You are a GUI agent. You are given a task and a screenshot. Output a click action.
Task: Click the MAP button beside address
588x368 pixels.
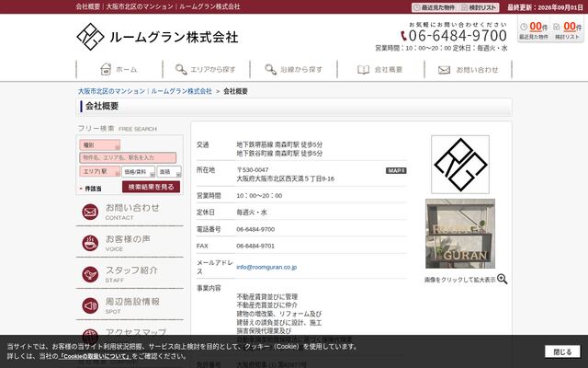pos(396,170)
